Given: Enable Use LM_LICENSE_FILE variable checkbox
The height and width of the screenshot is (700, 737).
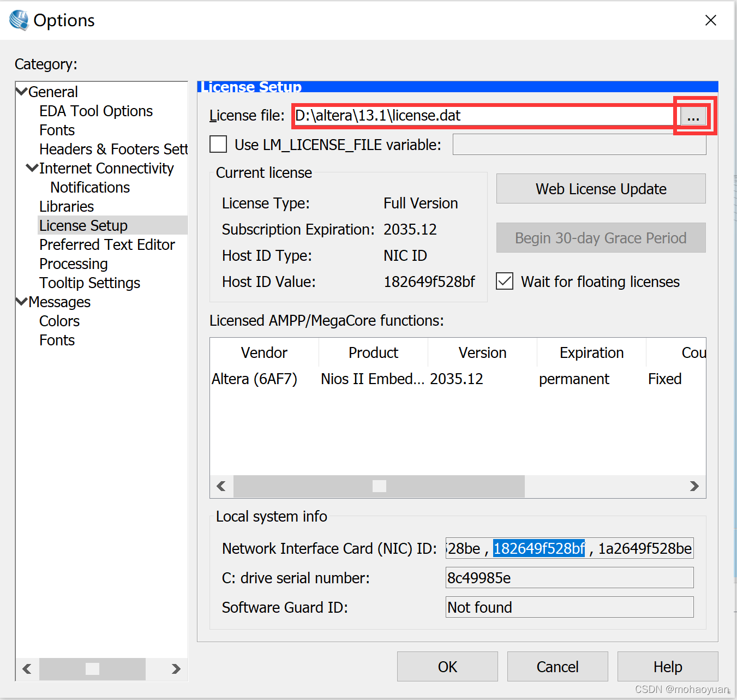Looking at the screenshot, I should click(x=218, y=145).
